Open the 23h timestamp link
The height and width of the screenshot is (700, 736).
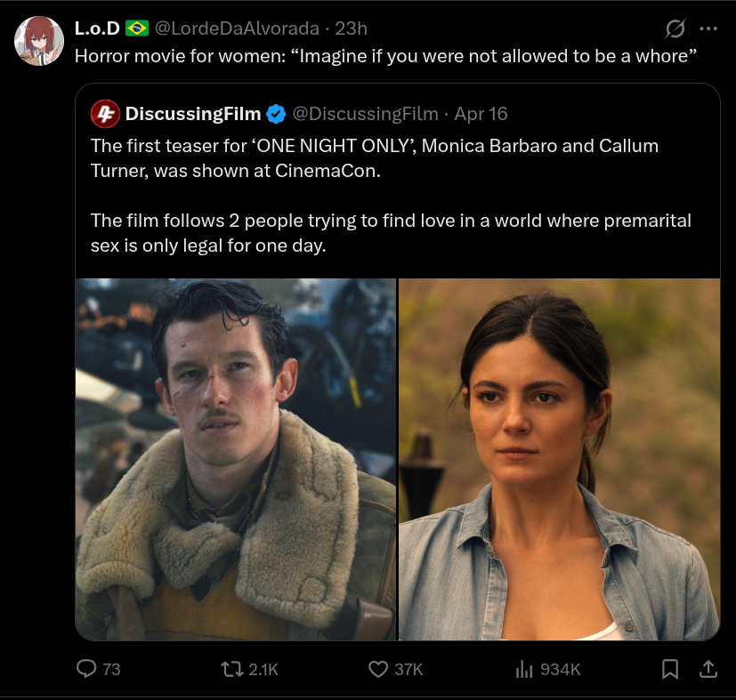tap(351, 28)
